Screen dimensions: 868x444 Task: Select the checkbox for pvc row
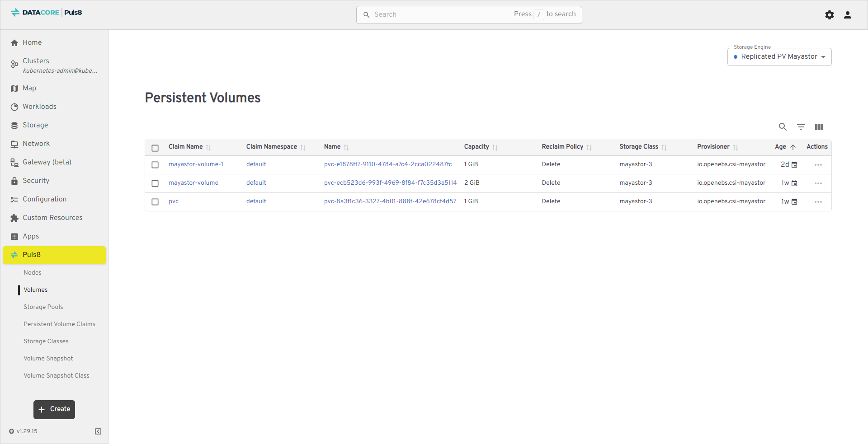(x=155, y=202)
